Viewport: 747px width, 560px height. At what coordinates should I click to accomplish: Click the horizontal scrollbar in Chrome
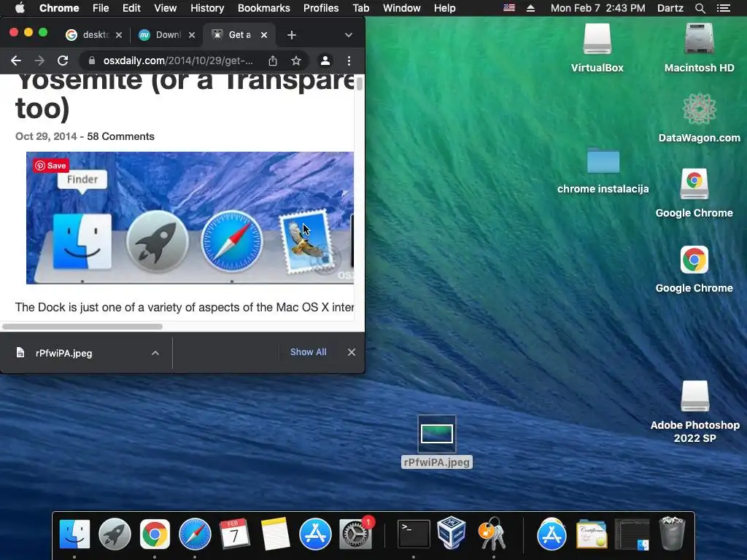(82, 327)
